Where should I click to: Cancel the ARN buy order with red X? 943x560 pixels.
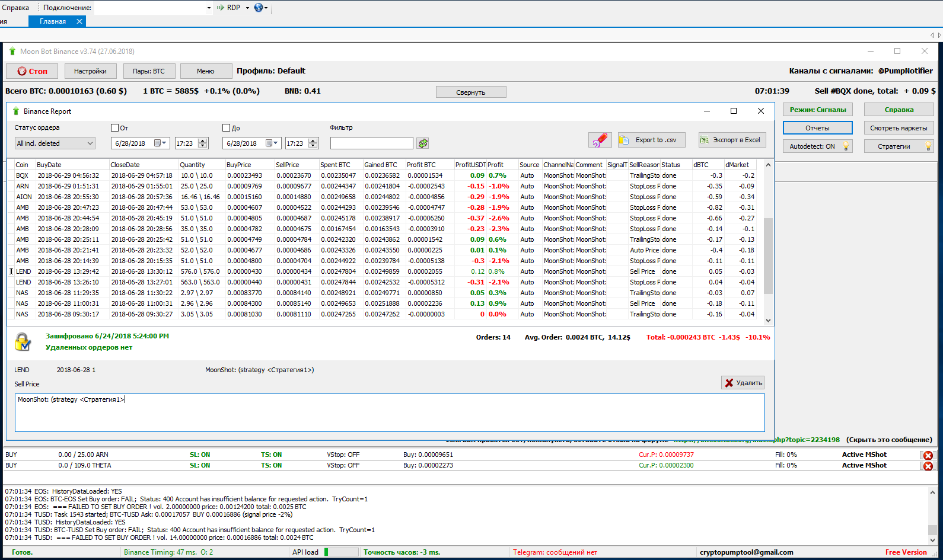pyautogui.click(x=928, y=455)
